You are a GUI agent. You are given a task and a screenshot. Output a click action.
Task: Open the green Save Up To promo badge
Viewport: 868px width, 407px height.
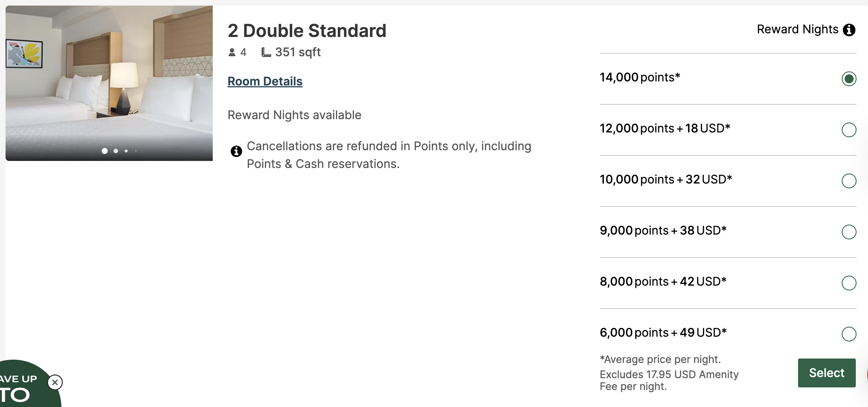point(22,388)
